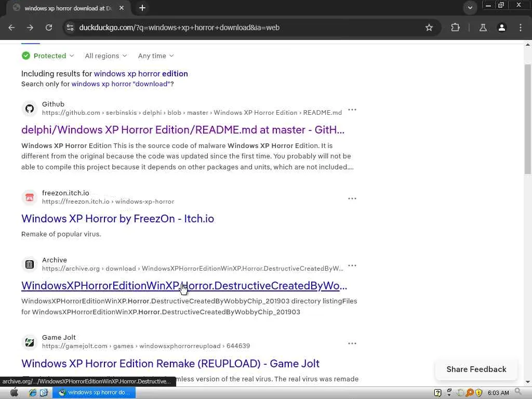The height and width of the screenshot is (399, 532).
Task: Click second quick launch icon on taskbar
Action: (x=44, y=393)
